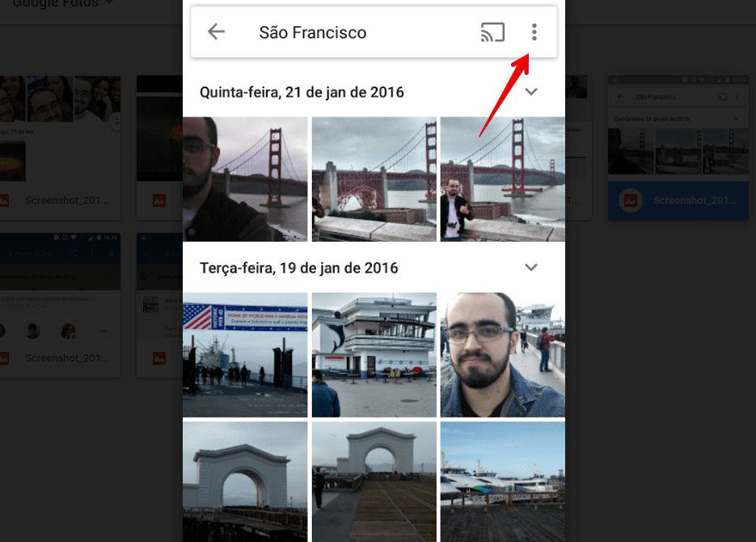
Task: Open the highlighted Screenshot file in background window
Action: click(678, 147)
